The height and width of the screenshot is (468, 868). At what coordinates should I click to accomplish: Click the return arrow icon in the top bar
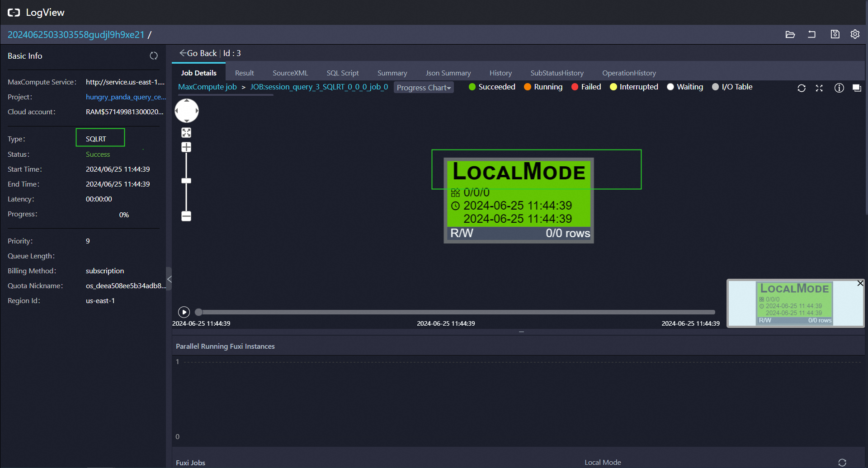click(812, 34)
